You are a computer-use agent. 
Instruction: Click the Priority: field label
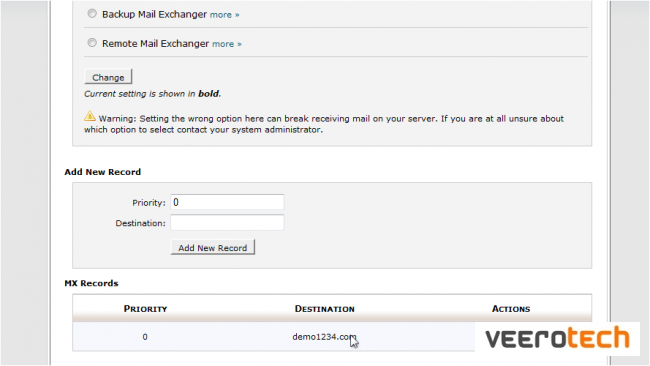tap(149, 203)
